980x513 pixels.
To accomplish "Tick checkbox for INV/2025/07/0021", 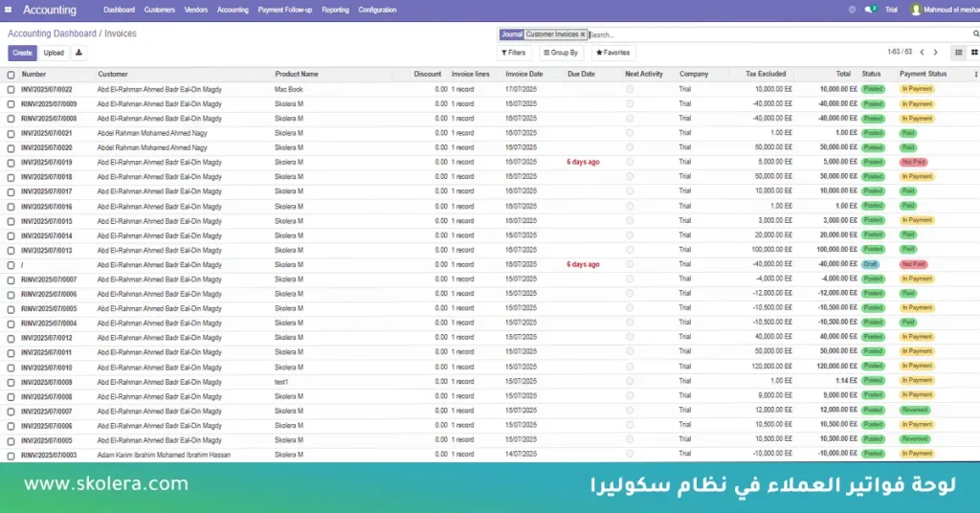I will (x=11, y=134).
